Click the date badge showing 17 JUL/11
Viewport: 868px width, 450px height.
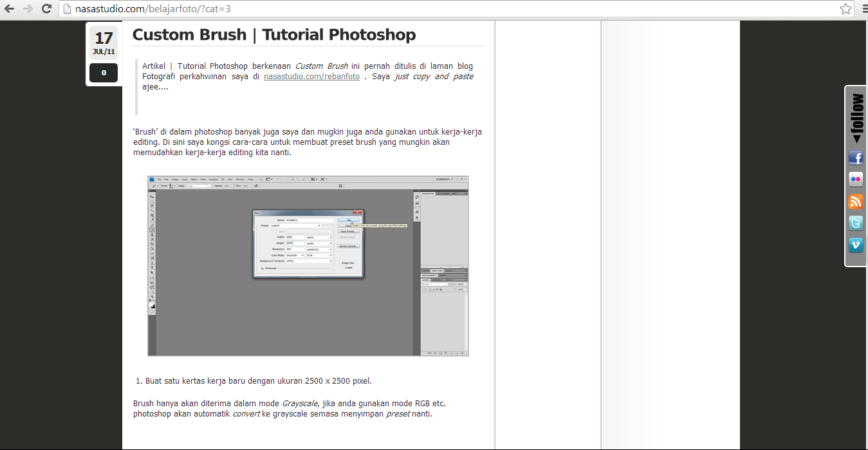click(104, 44)
